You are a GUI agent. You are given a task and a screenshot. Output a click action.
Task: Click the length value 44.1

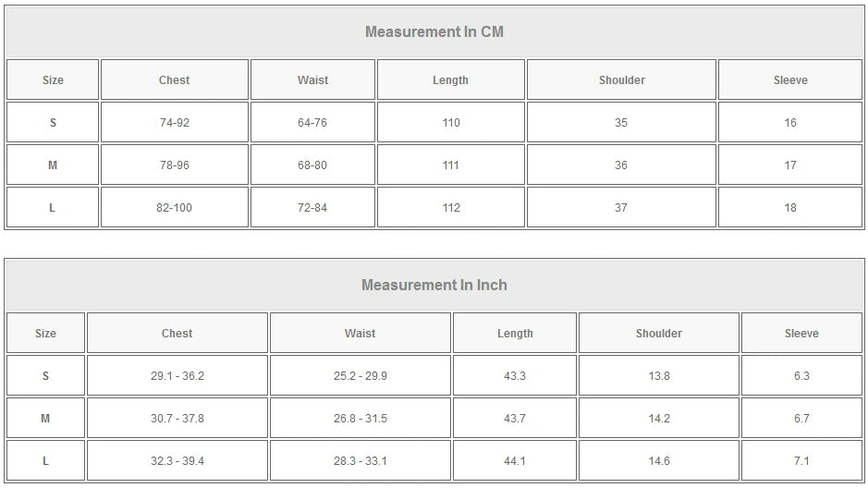click(515, 461)
